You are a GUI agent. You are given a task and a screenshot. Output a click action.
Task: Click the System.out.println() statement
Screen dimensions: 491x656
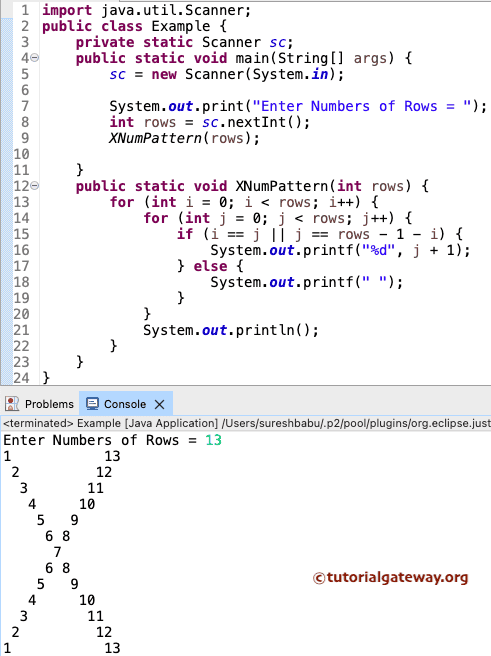[x=231, y=331]
